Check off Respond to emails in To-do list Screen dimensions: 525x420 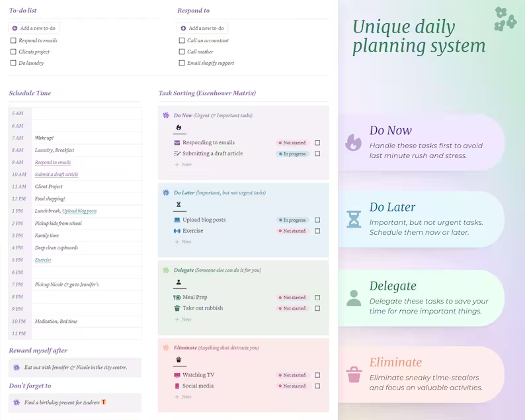click(x=13, y=41)
